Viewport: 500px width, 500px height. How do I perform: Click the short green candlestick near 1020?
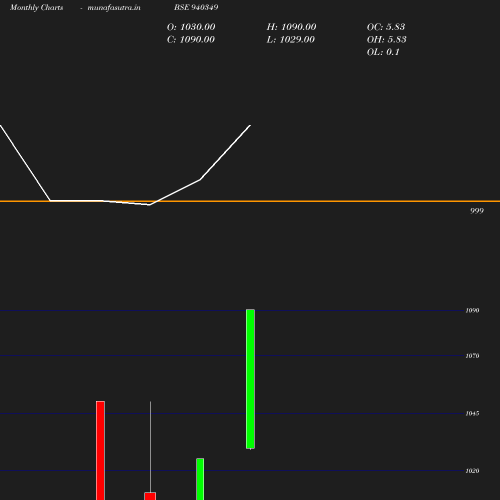pyautogui.click(x=200, y=479)
